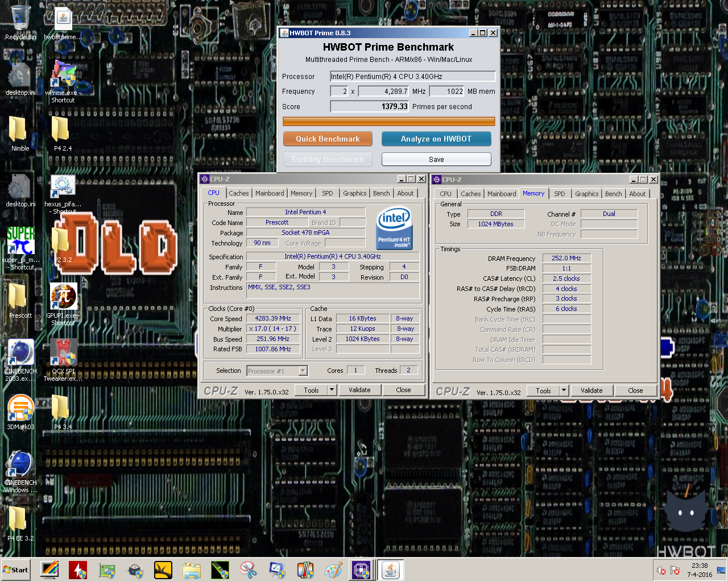Screen dimensions: 728x582
Task: Select the OCX SPI Tweaker shortcut icon
Action: (63, 360)
